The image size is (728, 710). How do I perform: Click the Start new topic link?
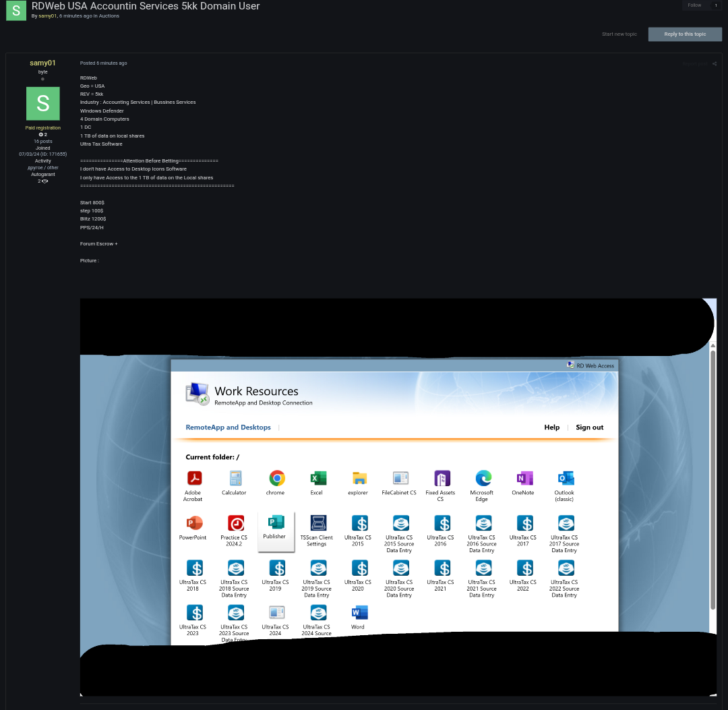tap(619, 34)
